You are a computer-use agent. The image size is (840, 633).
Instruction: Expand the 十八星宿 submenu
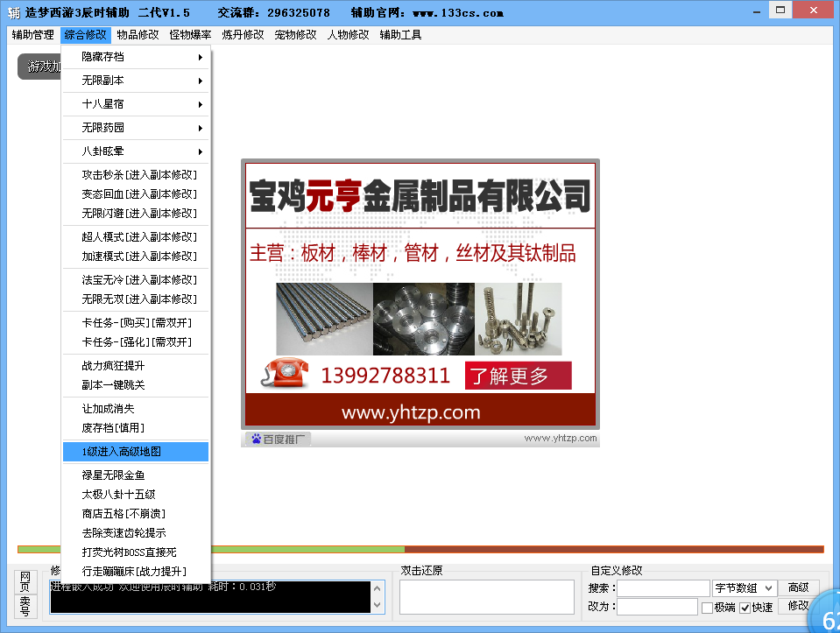(136, 104)
